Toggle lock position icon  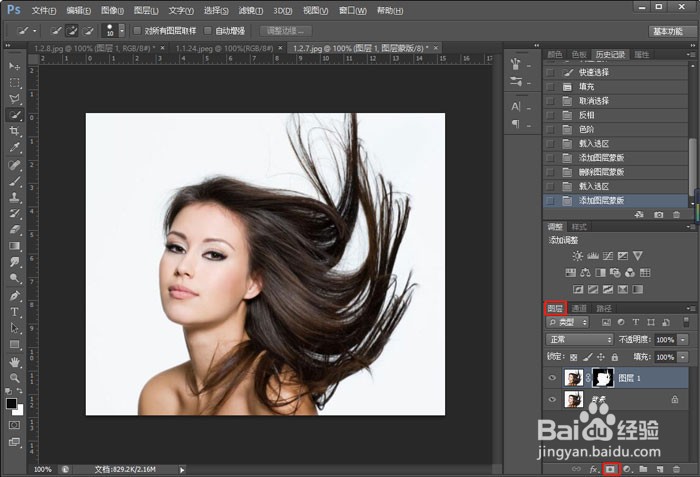tap(601, 357)
